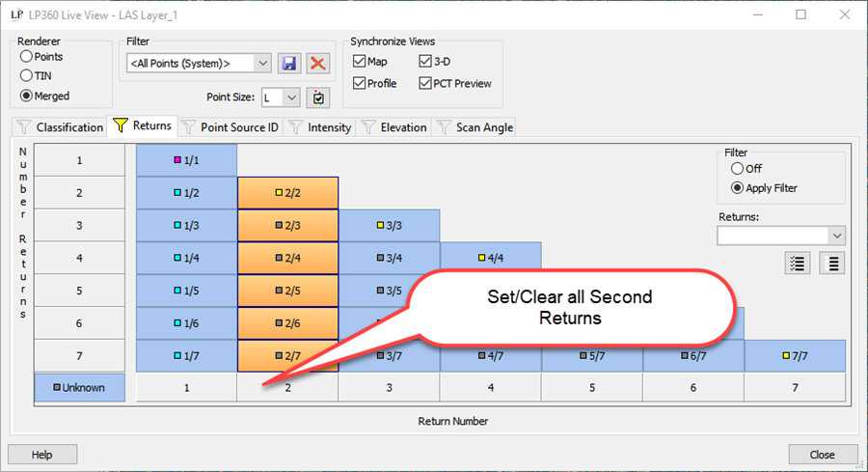This screenshot has height=472, width=868.
Task: Toggle row 3 of Number Returns
Action: click(80, 226)
